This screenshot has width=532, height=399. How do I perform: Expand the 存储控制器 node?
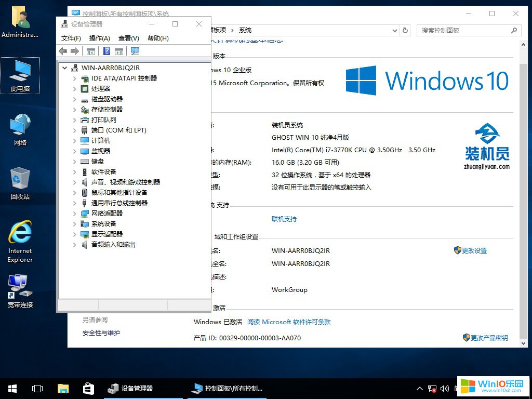[74, 110]
